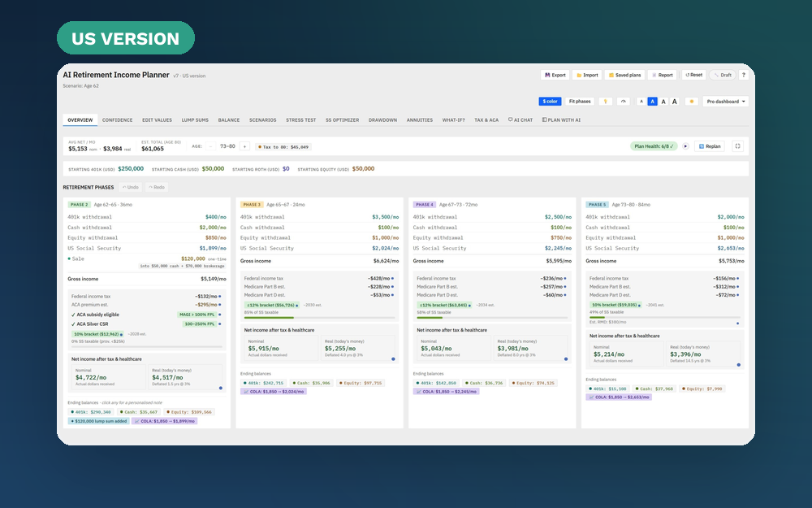Click Phase 3 SS taxable progress bar
This screenshot has height=508, width=812.
coord(319,318)
